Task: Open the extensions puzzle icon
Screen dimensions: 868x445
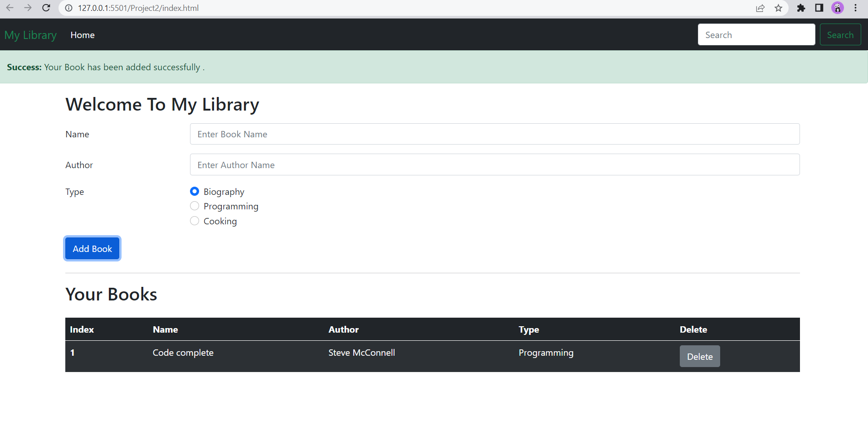Action: coord(801,8)
